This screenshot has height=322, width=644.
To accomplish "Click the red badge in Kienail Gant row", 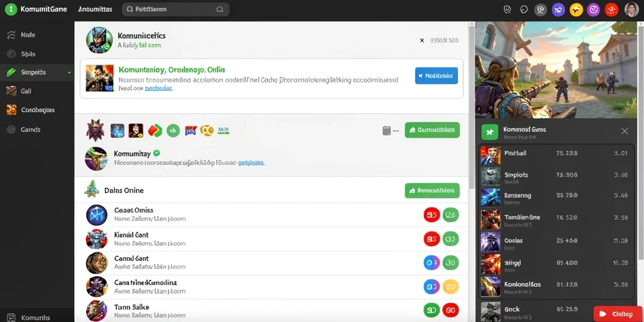I will [x=431, y=238].
